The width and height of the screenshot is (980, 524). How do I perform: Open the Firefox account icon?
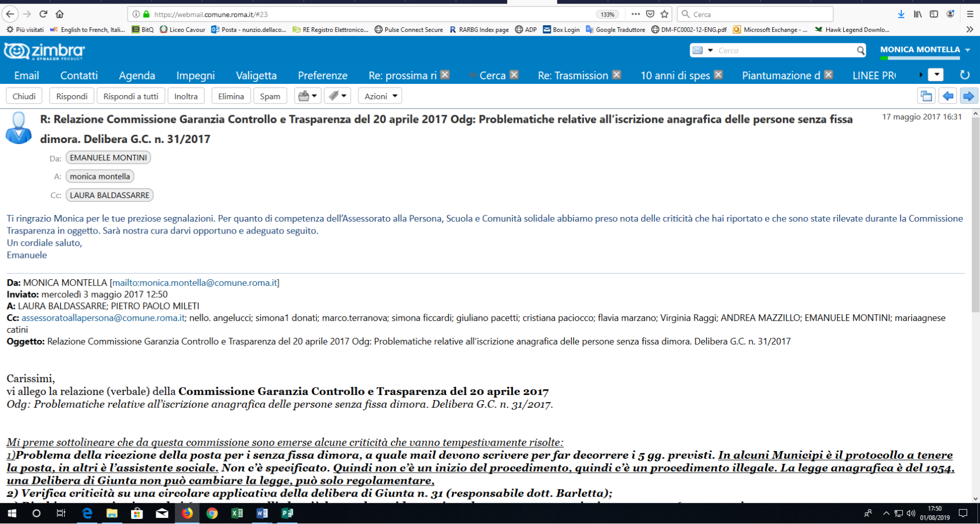pos(950,14)
